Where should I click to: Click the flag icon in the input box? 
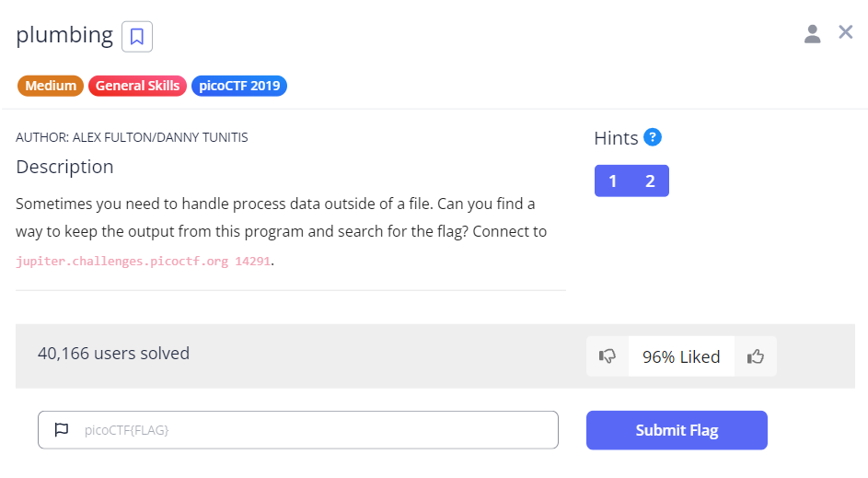point(62,430)
